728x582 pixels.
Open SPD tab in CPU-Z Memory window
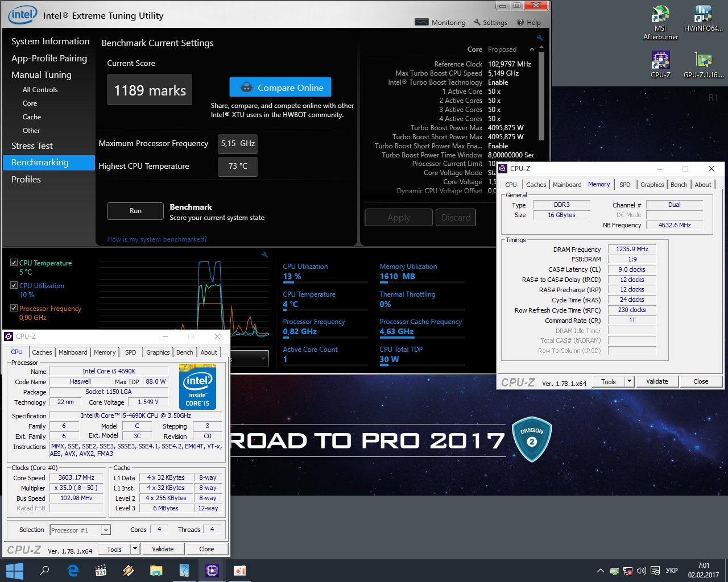[624, 185]
